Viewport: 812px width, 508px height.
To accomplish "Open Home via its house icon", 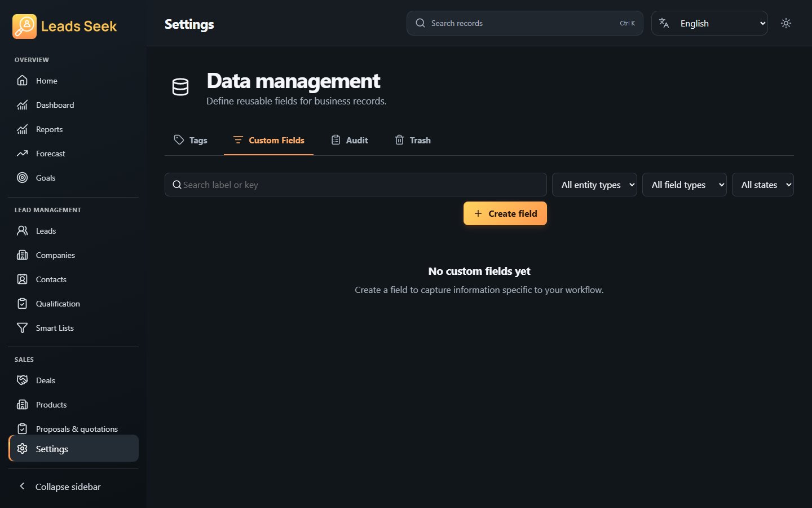I will (22, 81).
